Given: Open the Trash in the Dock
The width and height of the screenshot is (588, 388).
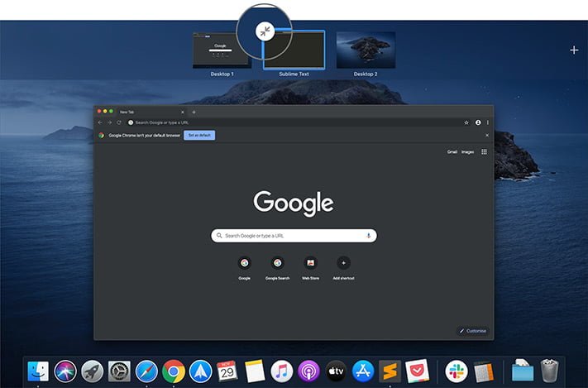Looking at the screenshot, I should (x=549, y=371).
